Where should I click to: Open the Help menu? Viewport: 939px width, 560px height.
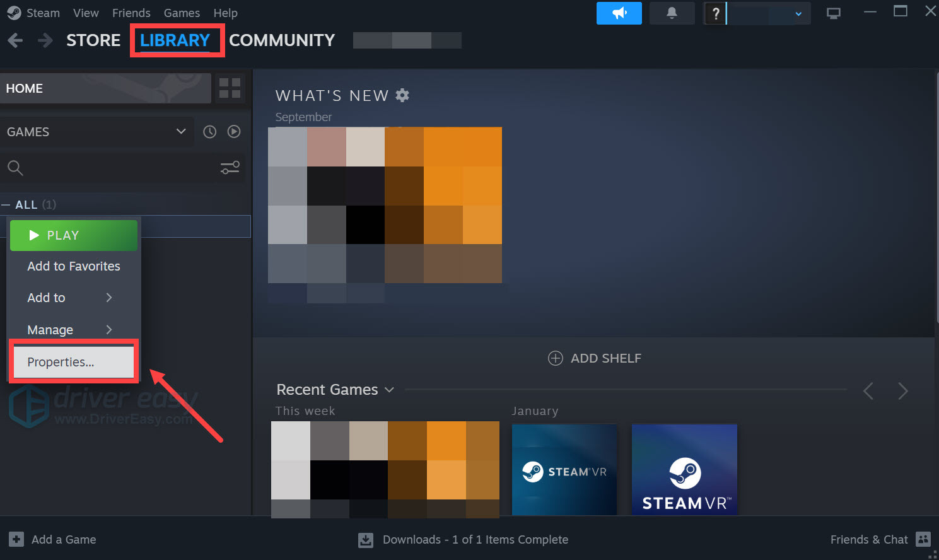pos(225,13)
